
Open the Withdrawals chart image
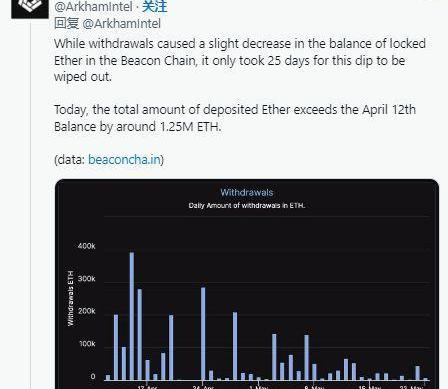(247, 284)
